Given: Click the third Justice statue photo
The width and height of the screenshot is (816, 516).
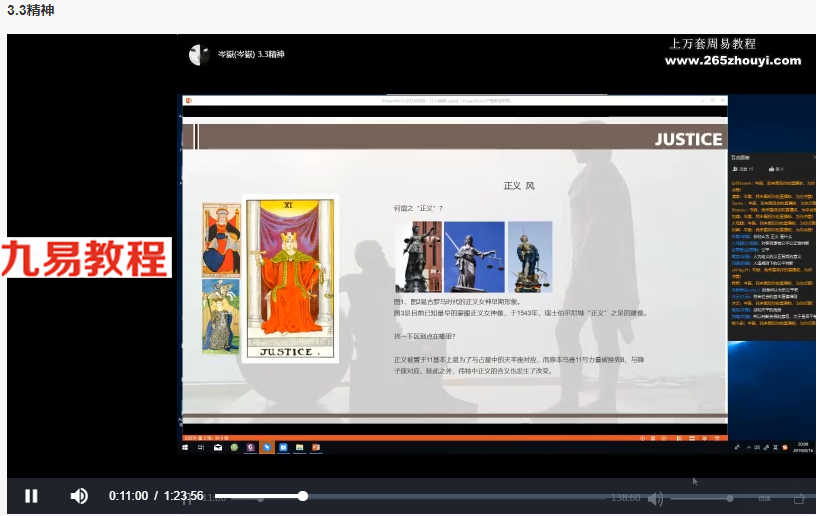Looking at the screenshot, I should tap(530, 256).
